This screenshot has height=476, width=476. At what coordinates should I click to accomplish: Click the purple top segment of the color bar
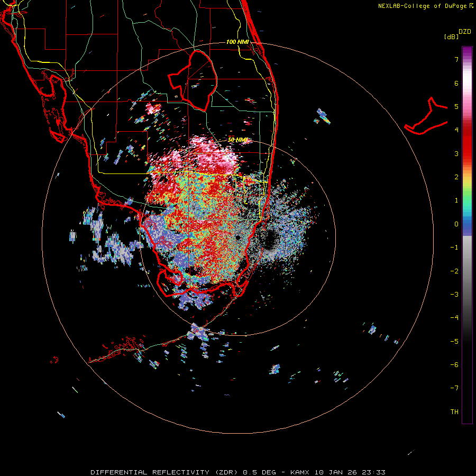pyautogui.click(x=467, y=52)
